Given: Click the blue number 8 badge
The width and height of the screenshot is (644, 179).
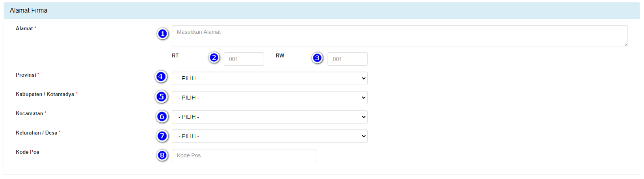Looking at the screenshot, I should point(162,155).
